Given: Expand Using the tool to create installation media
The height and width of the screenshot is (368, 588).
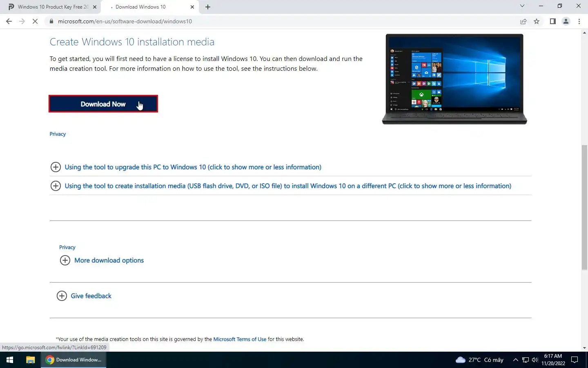Looking at the screenshot, I should pyautogui.click(x=288, y=186).
